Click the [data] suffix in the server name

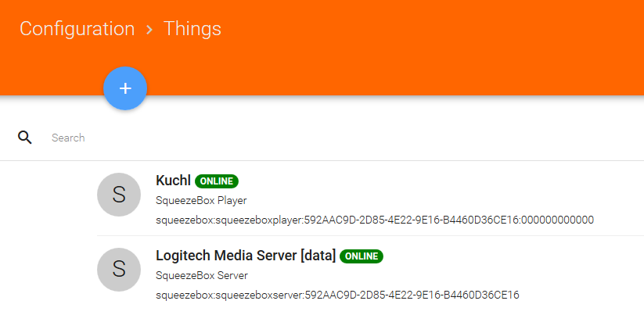(318, 256)
